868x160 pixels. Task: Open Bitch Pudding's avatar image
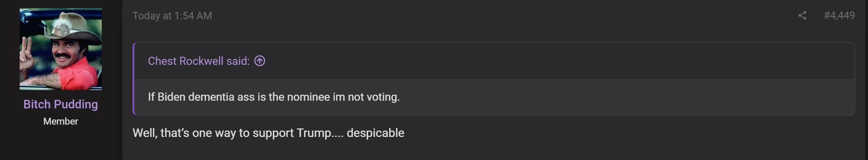point(61,49)
